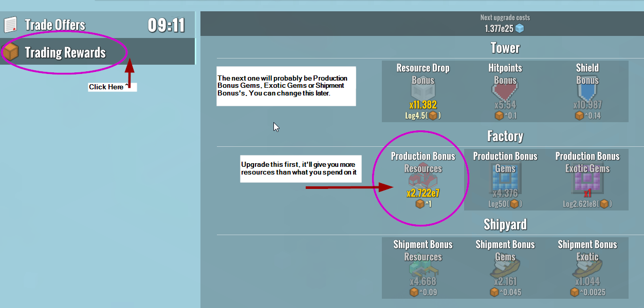Click the Shipment Exotic ship icon

(x=587, y=268)
